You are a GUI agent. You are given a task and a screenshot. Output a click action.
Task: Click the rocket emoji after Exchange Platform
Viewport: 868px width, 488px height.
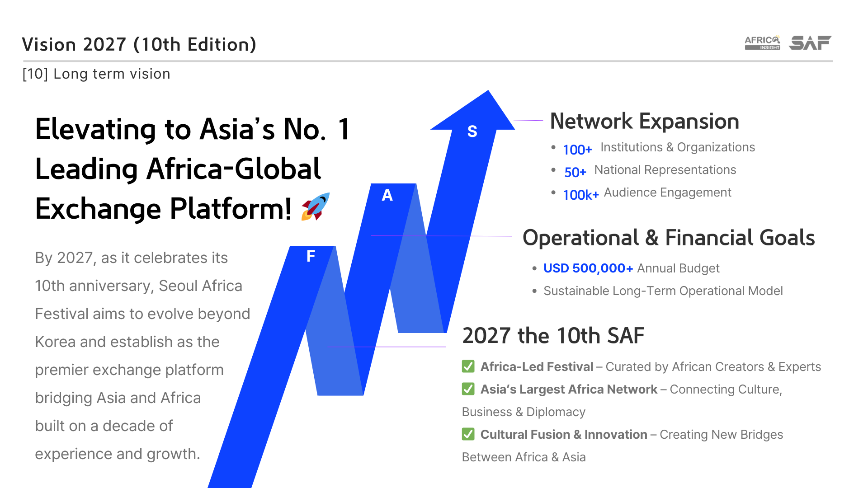tap(316, 207)
